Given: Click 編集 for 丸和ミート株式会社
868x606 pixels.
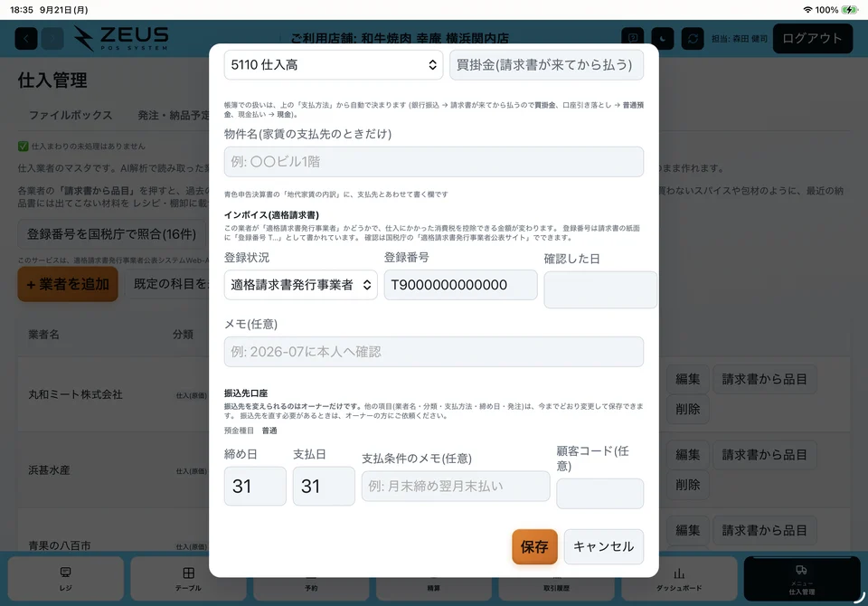Looking at the screenshot, I should tap(687, 379).
